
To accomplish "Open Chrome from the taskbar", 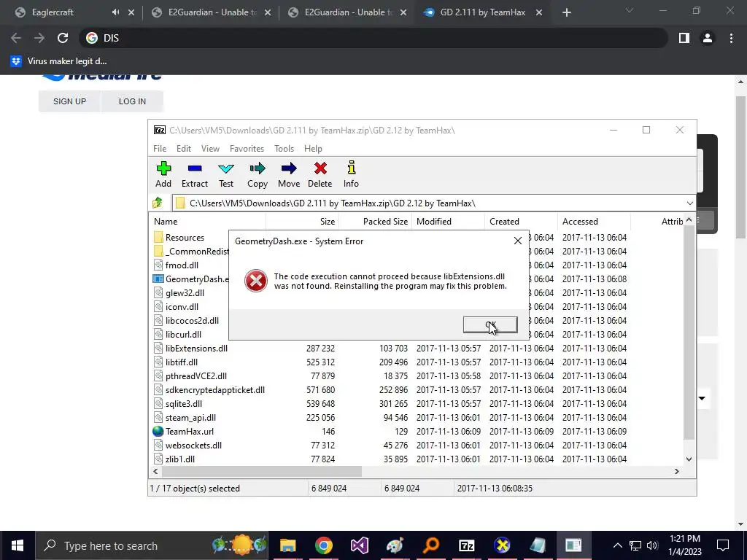I will pyautogui.click(x=323, y=545).
